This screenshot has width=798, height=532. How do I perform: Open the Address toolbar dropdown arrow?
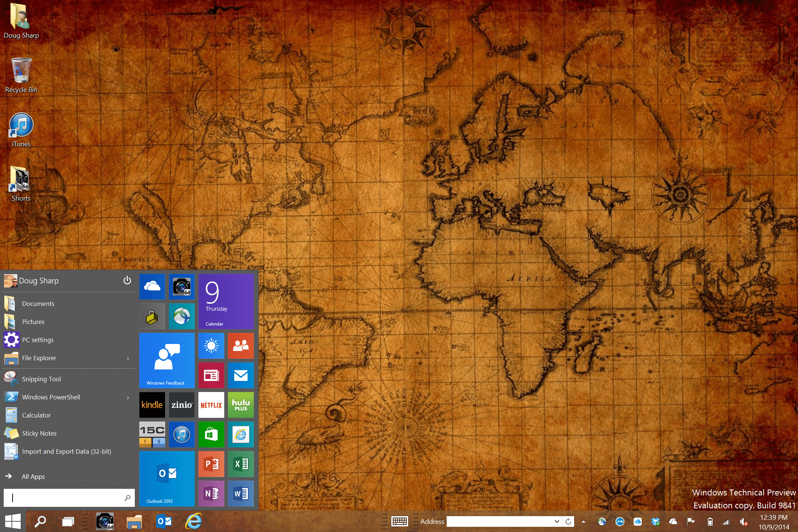[557, 521]
